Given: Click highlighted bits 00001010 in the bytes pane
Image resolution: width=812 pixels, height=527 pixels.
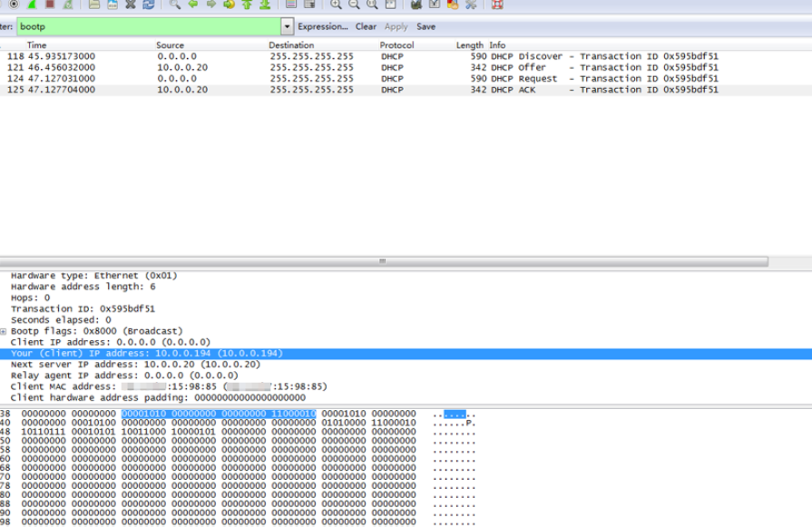Looking at the screenshot, I should click(143, 415).
